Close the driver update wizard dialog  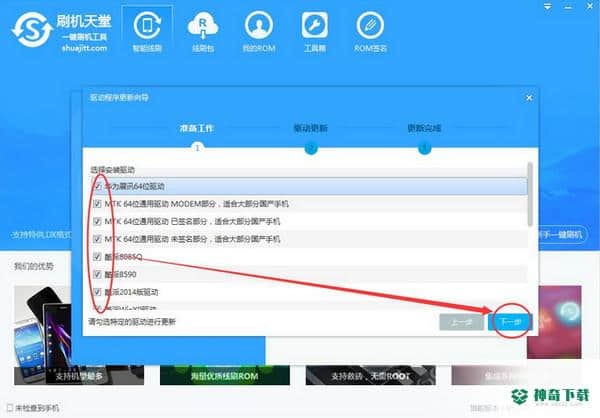[529, 98]
